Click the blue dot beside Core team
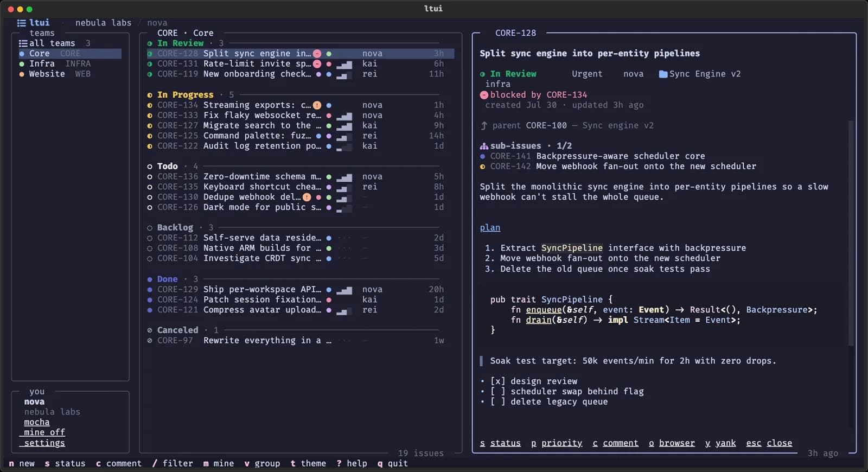This screenshot has width=868, height=472. [22, 54]
